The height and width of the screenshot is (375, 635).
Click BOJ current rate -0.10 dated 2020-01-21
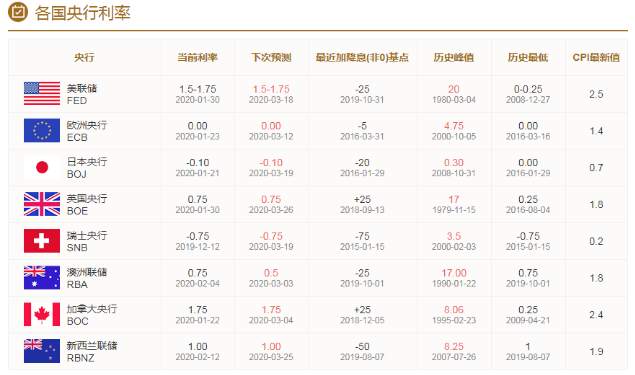click(x=198, y=168)
